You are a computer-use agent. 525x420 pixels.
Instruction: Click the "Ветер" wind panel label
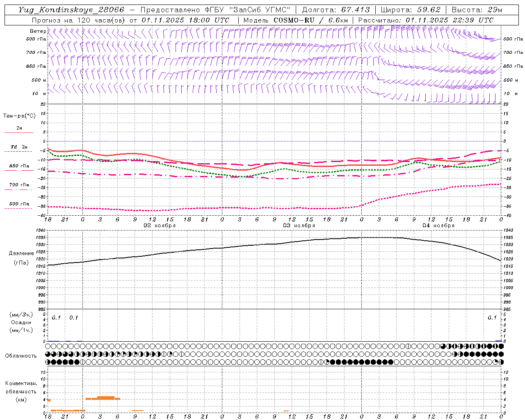pos(38,31)
